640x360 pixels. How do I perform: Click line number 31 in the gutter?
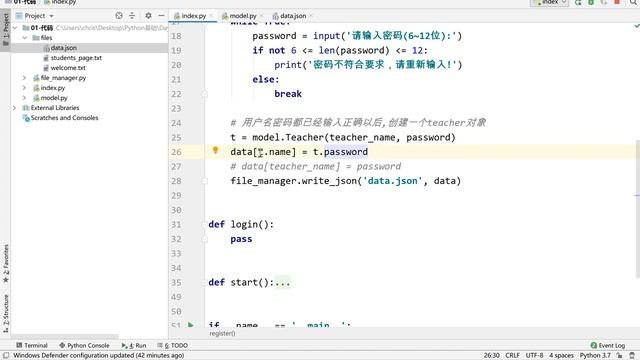(x=176, y=224)
